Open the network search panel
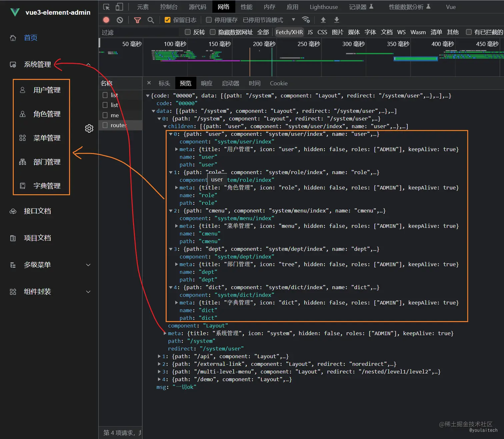504x439 pixels. (x=150, y=20)
